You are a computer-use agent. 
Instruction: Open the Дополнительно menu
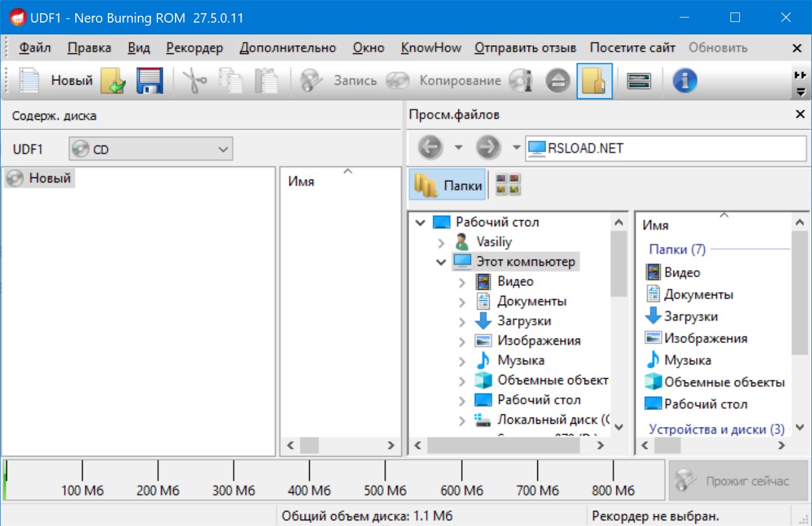(288, 48)
